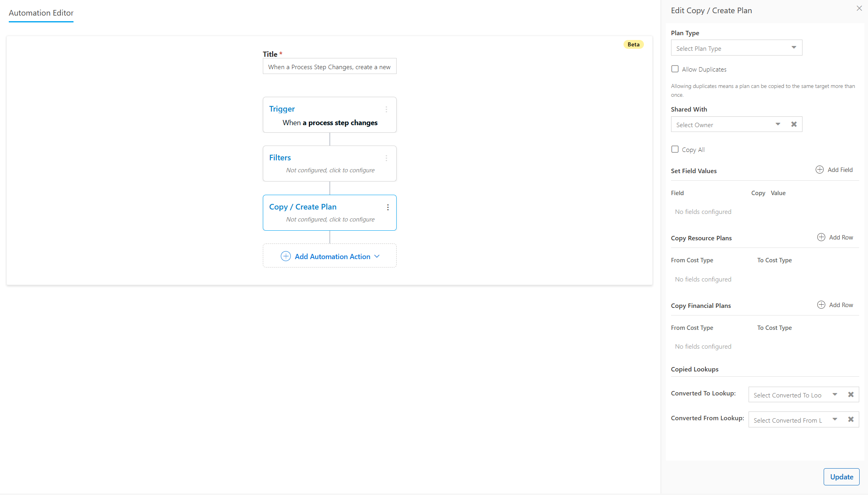Click the Copied Lookups heading
The image size is (868, 495).
point(695,369)
